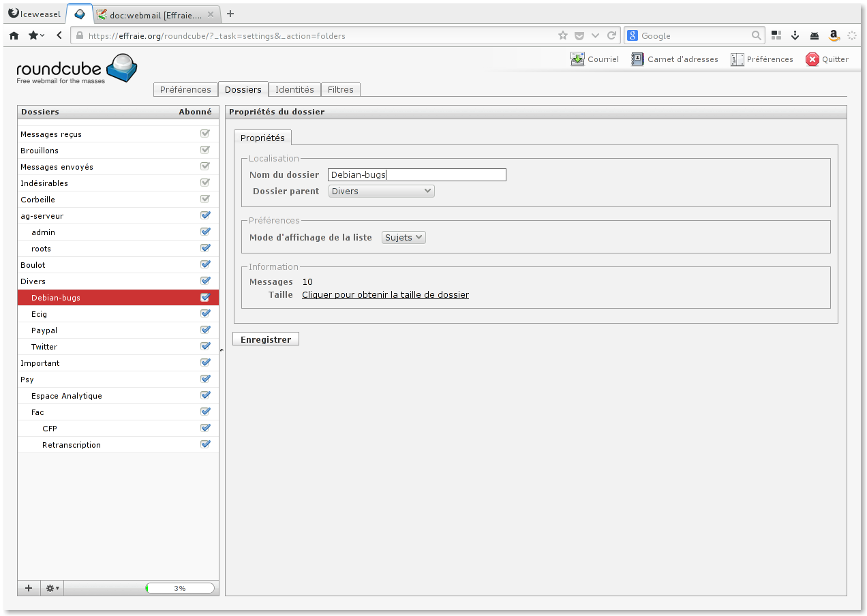The height and width of the screenshot is (616, 867).
Task: Switch to the Identités tab
Action: pos(294,90)
